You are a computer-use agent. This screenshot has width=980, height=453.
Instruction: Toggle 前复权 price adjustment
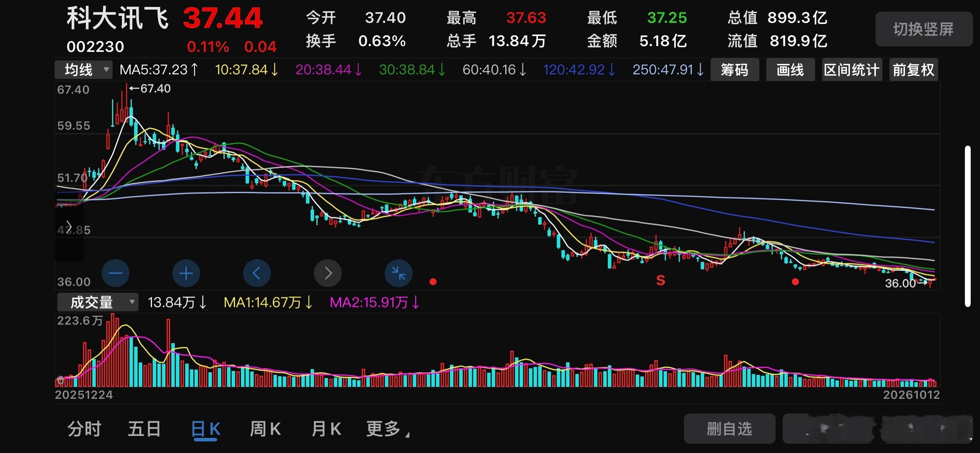click(913, 70)
